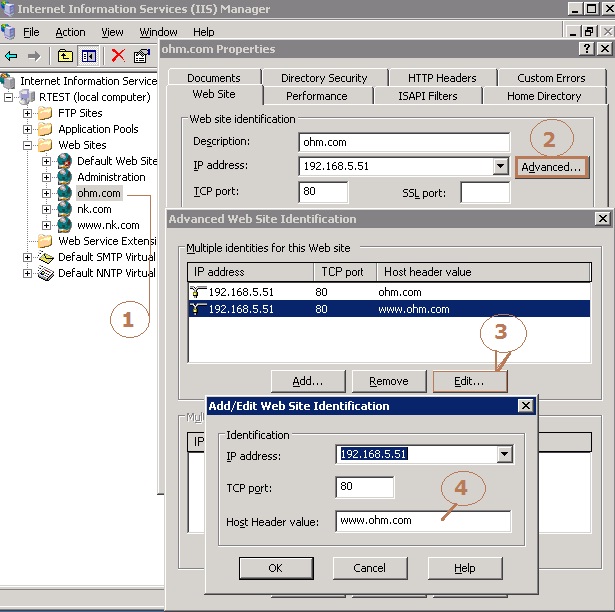
Task: Click the Forward arrow toolbar icon
Action: (34, 56)
